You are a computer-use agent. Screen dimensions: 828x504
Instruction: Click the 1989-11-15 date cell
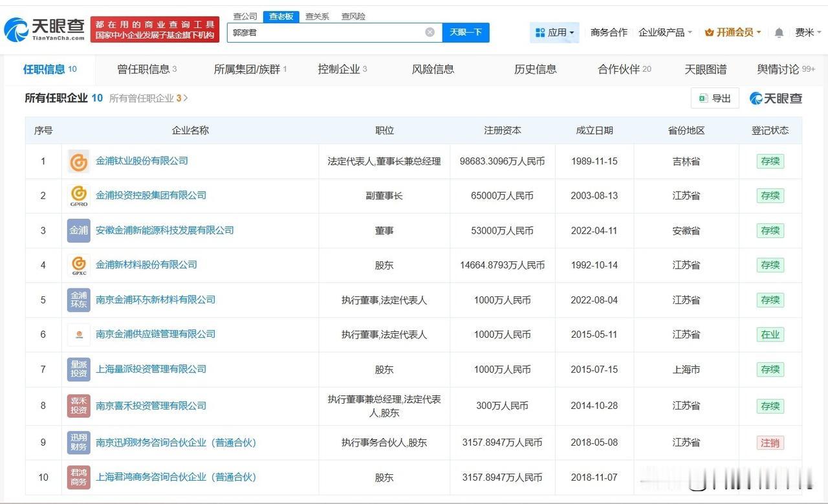click(x=594, y=161)
